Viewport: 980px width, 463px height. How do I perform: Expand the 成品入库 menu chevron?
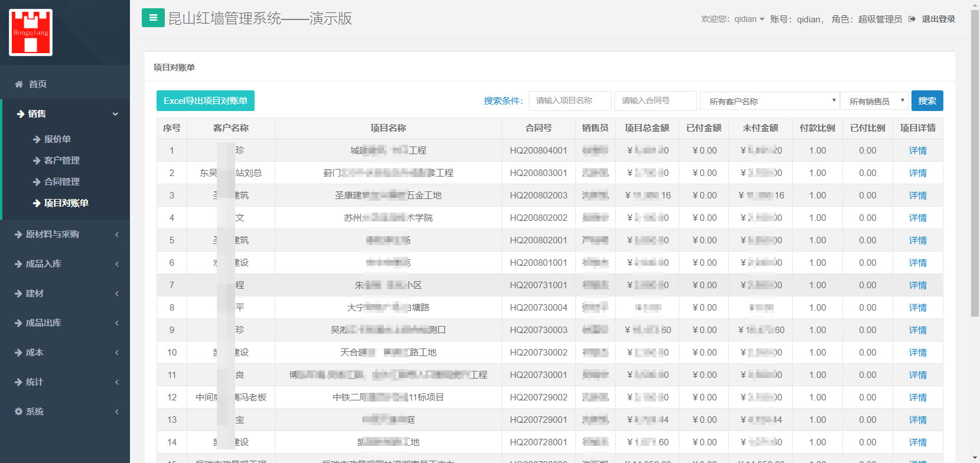(117, 264)
